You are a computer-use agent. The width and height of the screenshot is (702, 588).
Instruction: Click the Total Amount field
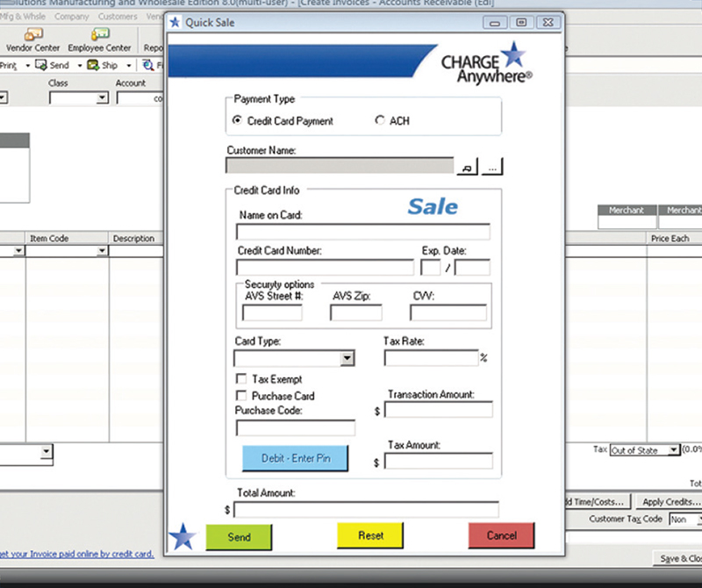pyautogui.click(x=366, y=510)
